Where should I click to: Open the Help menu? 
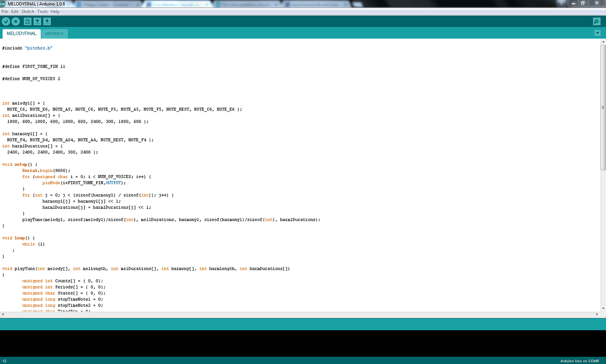(55, 11)
